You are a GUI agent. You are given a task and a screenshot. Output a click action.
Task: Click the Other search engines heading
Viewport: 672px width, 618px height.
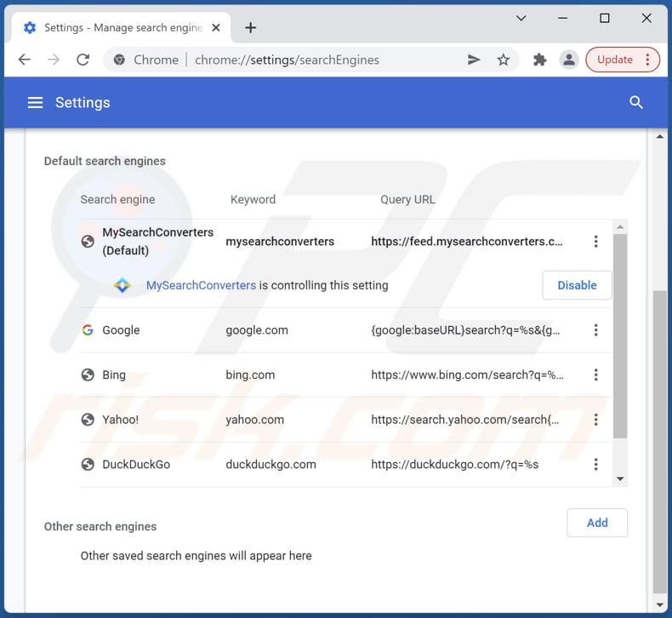point(100,527)
